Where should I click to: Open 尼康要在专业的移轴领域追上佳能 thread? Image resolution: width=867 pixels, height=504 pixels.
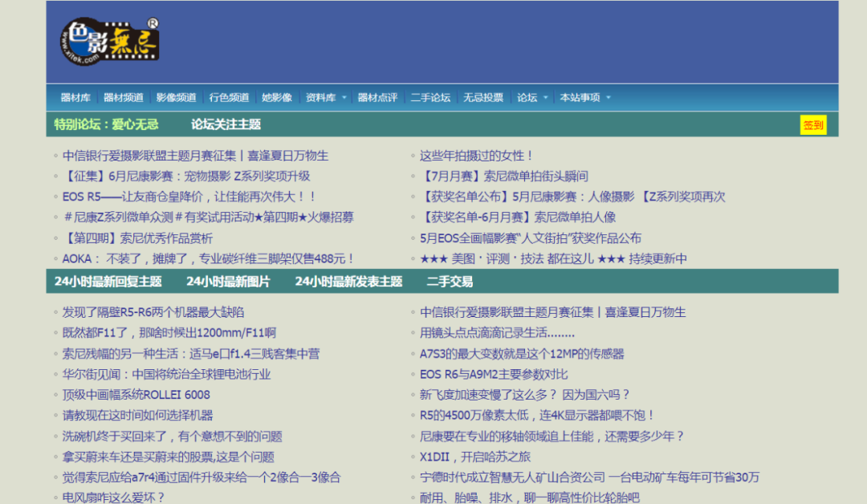point(552,436)
